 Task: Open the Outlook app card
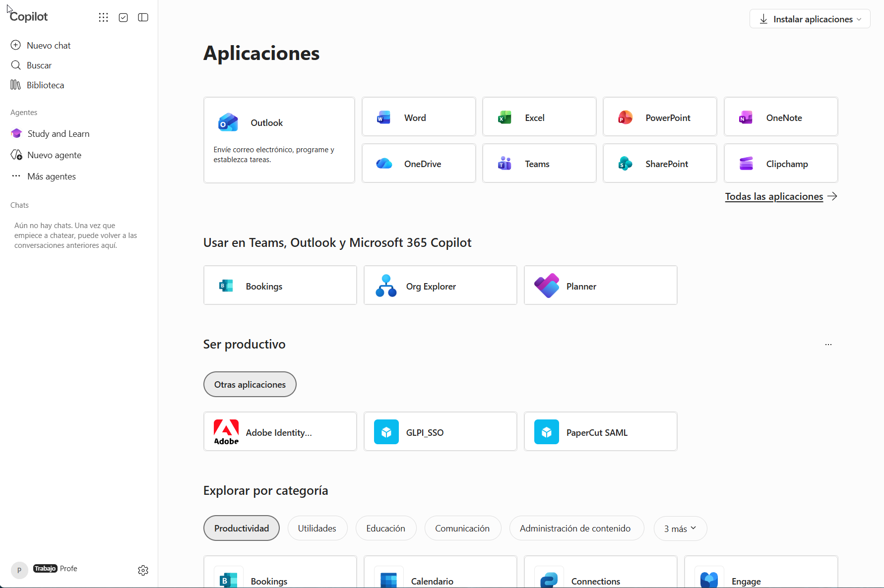point(279,140)
